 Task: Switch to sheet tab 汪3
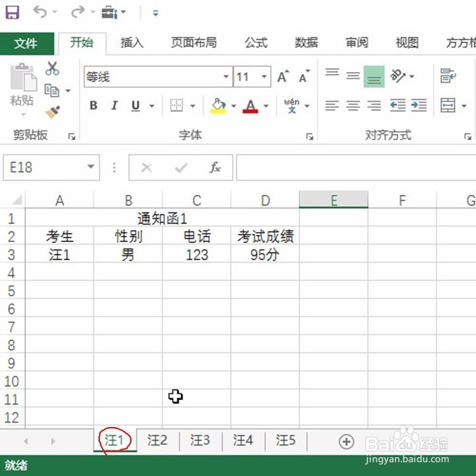(x=200, y=440)
